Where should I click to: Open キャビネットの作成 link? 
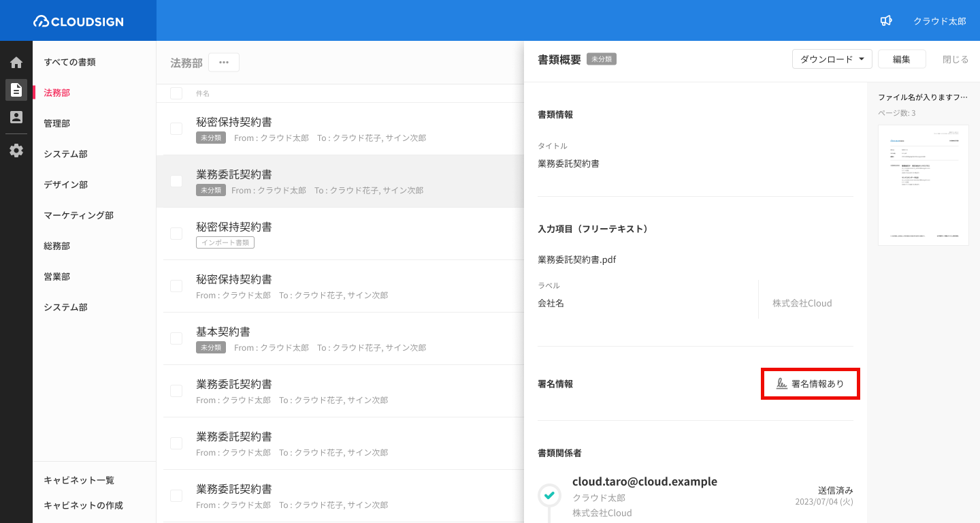click(83, 505)
